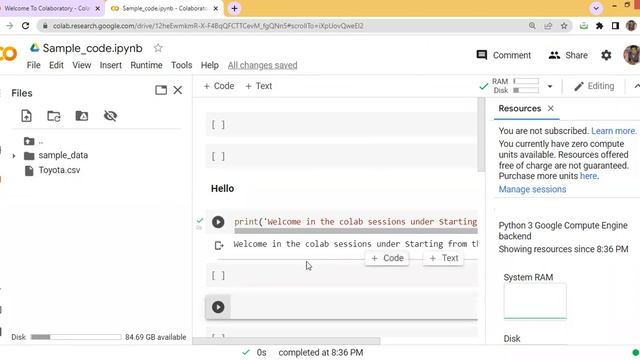640x360 pixels.
Task: Open tab search dropdown chevron
Action: coord(596,8)
